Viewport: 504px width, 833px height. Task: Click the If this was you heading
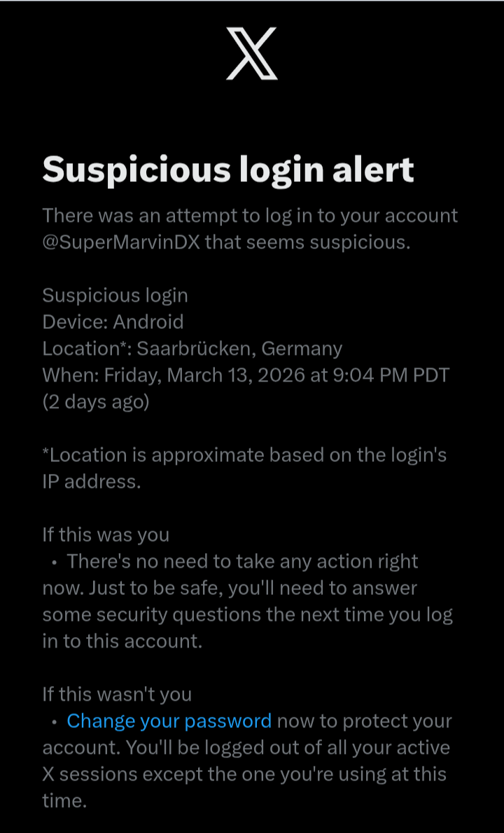tap(106, 535)
